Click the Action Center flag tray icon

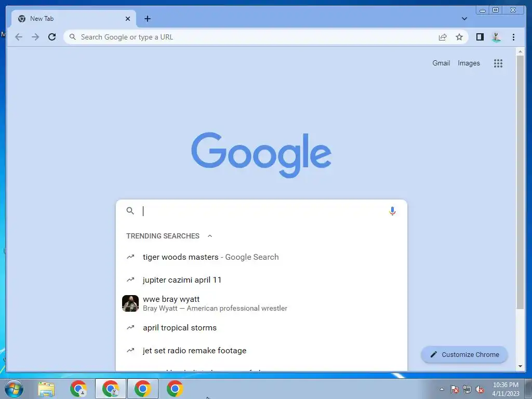[454, 389]
